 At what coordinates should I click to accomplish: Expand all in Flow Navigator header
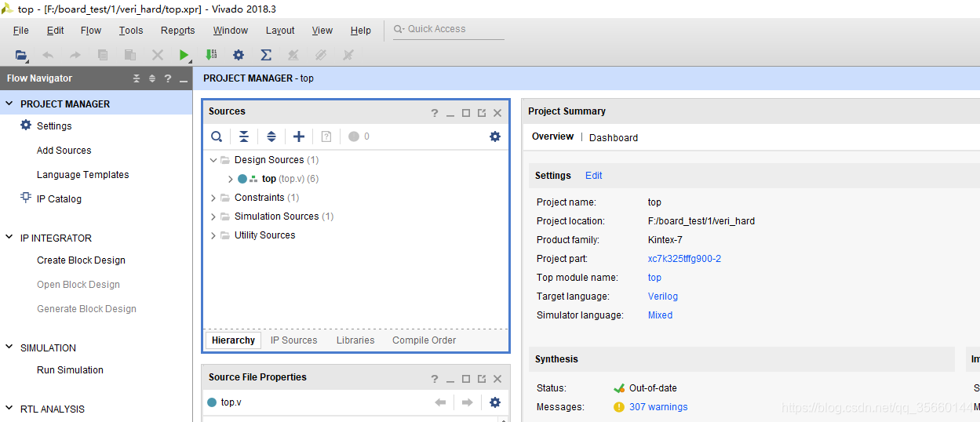(x=152, y=78)
